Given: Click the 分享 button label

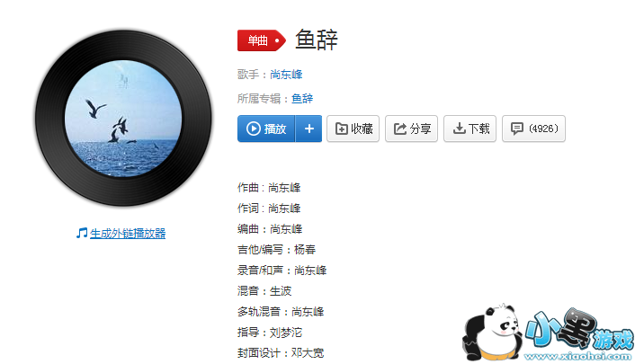Looking at the screenshot, I should click(420, 129).
